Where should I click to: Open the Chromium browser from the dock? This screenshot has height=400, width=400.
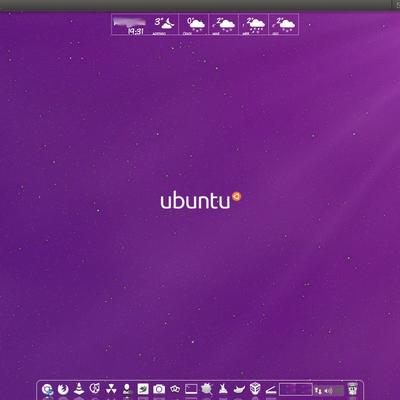pos(47,389)
